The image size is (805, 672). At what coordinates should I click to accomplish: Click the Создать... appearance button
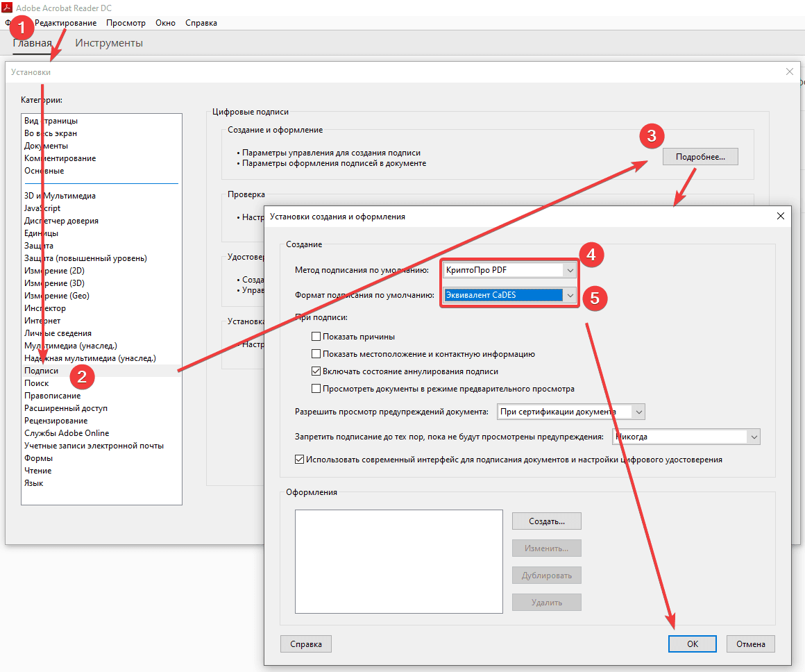click(x=546, y=521)
